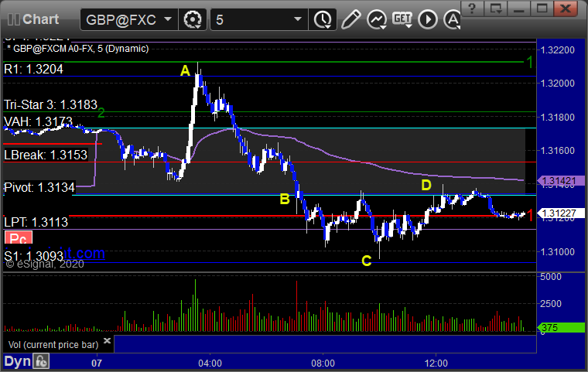This screenshot has height=372, width=588.
Task: Toggle the lock icon next to Dyn
Action: 41,361
